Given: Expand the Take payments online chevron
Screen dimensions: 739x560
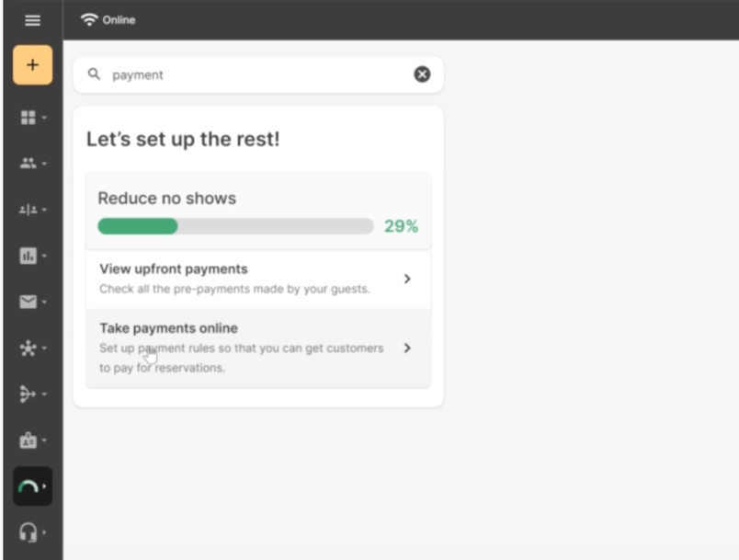Looking at the screenshot, I should 407,349.
